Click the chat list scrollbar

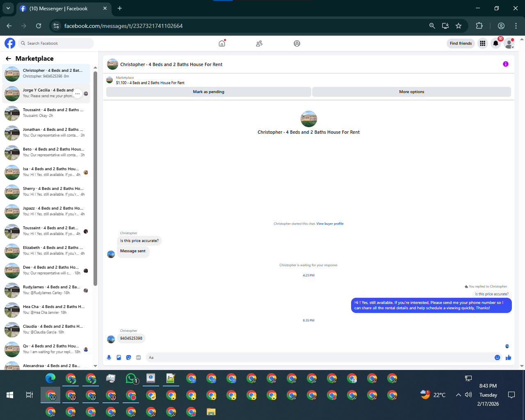coord(95,178)
